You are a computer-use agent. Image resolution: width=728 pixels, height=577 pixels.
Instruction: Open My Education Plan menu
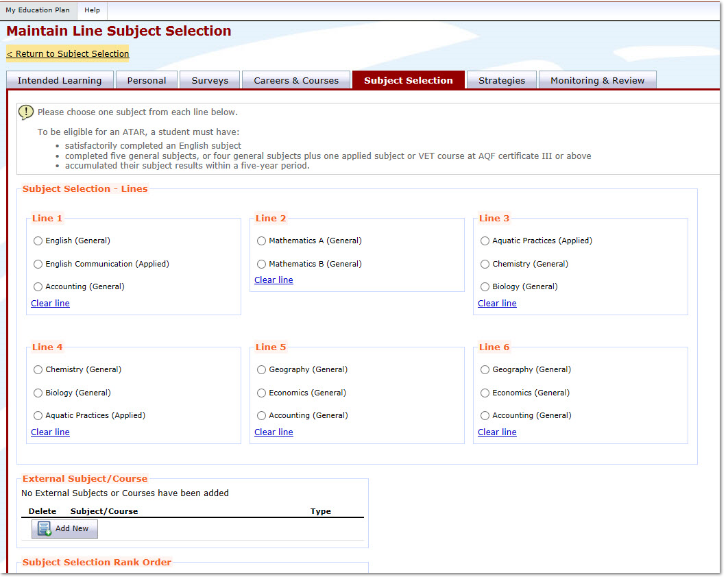point(38,10)
